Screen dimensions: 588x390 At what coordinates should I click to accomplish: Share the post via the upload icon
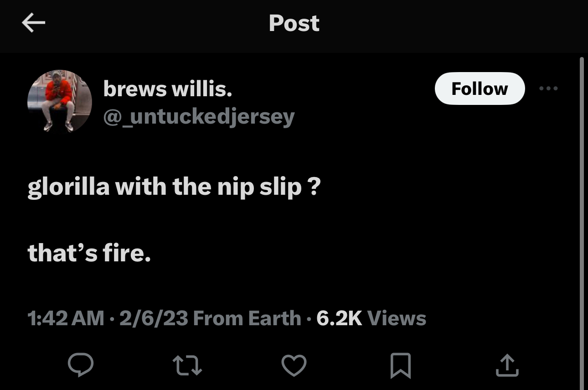pyautogui.click(x=507, y=365)
